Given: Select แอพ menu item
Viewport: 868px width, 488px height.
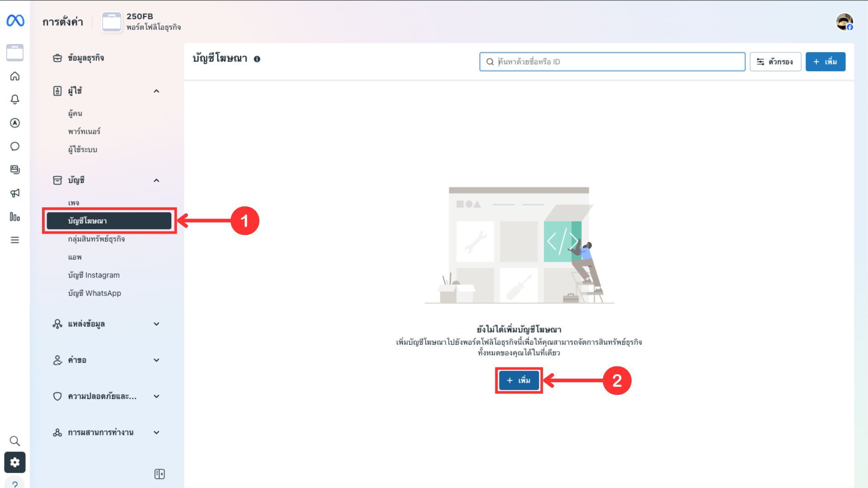Looking at the screenshot, I should (x=75, y=257).
